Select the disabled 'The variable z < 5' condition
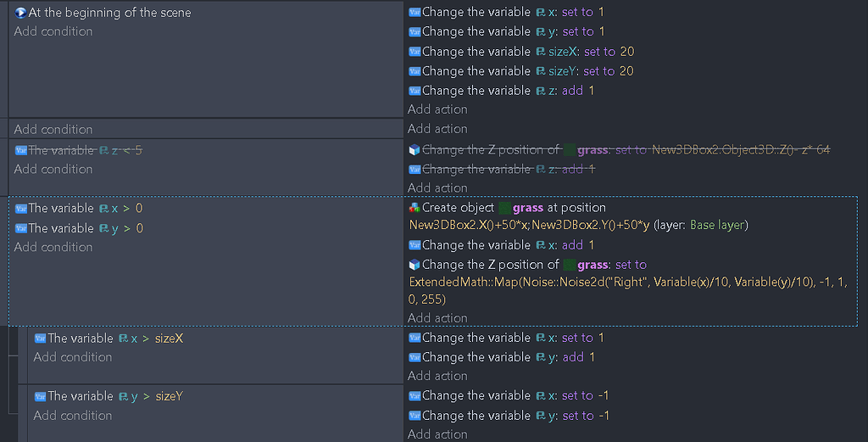The image size is (868, 442). pyautogui.click(x=85, y=150)
